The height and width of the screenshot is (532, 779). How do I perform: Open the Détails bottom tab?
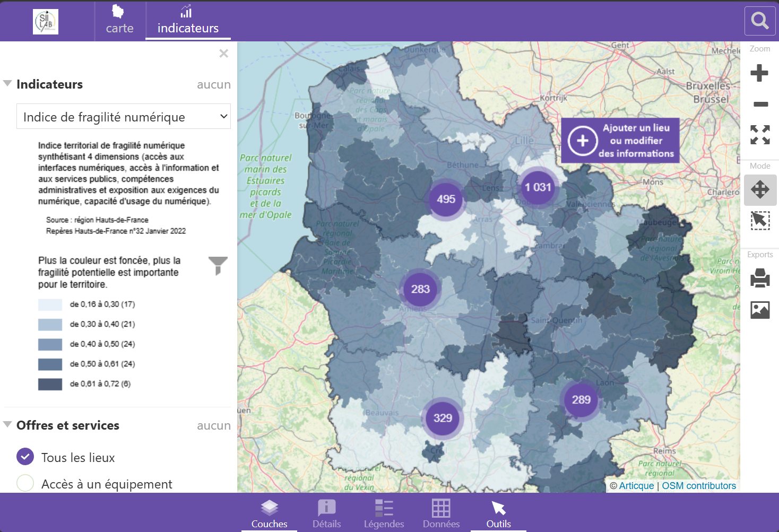tap(326, 513)
